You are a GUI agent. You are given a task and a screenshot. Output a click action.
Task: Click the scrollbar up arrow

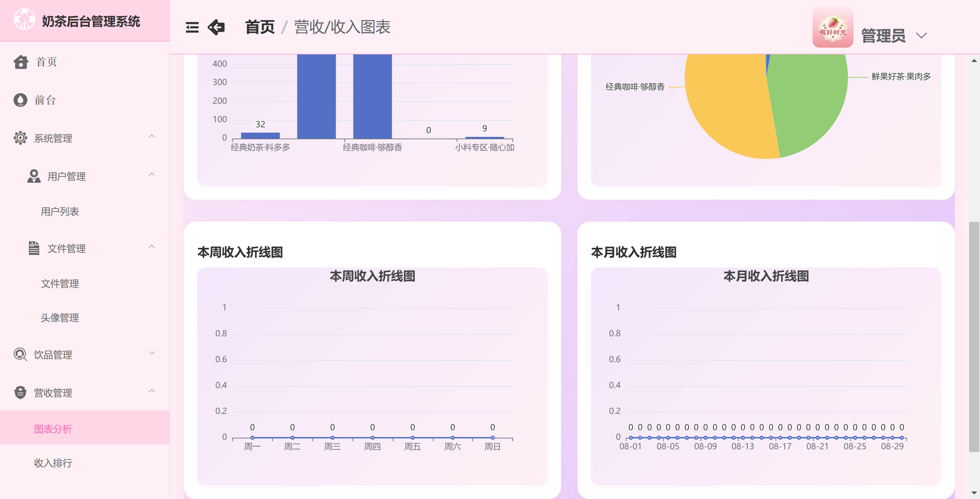pyautogui.click(x=974, y=61)
